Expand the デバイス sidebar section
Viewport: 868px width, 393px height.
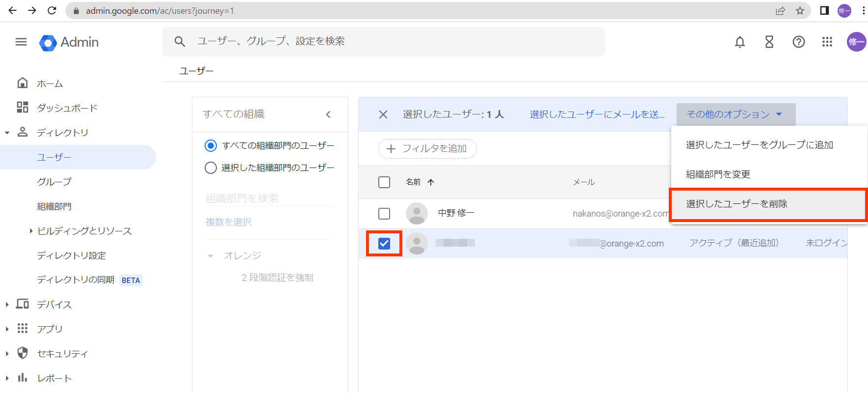pyautogui.click(x=7, y=305)
